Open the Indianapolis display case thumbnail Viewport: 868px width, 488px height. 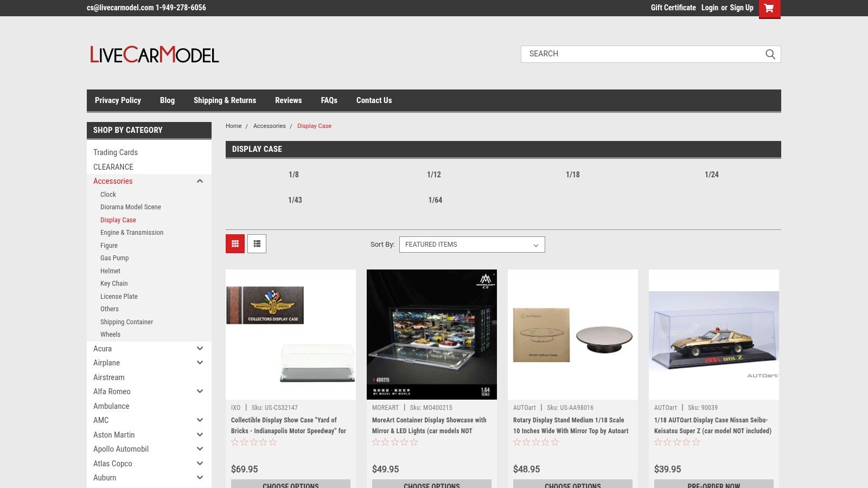[x=291, y=335]
